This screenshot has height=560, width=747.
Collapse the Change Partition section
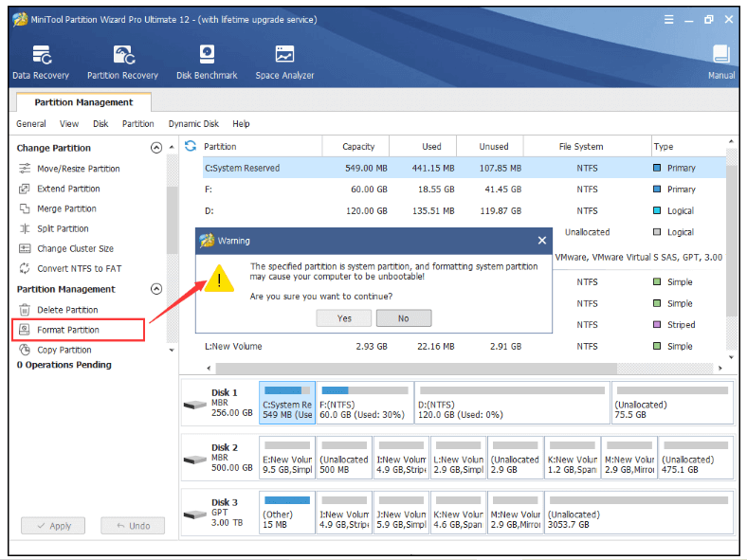coord(156,148)
